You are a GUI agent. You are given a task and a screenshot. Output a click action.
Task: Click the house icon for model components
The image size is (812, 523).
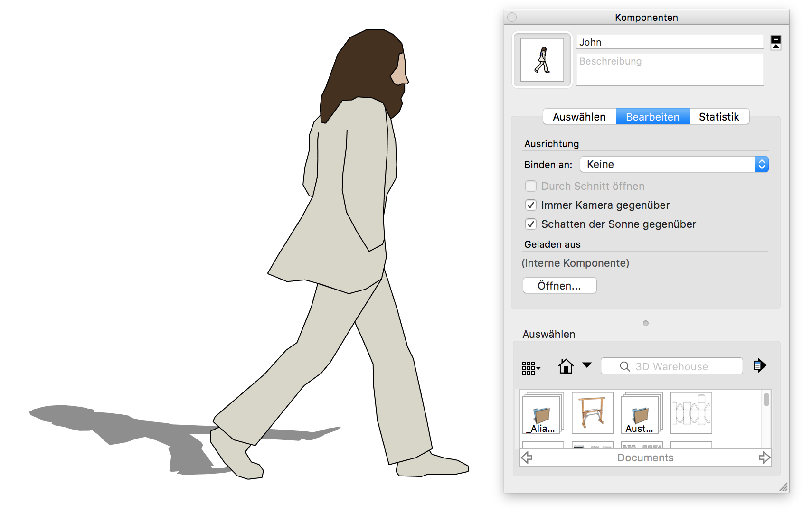(x=566, y=366)
